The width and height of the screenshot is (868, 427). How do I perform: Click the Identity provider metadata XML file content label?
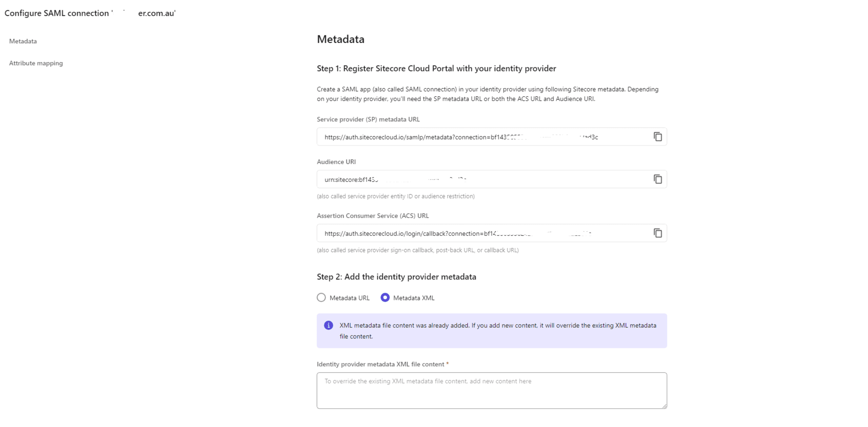[x=380, y=364]
